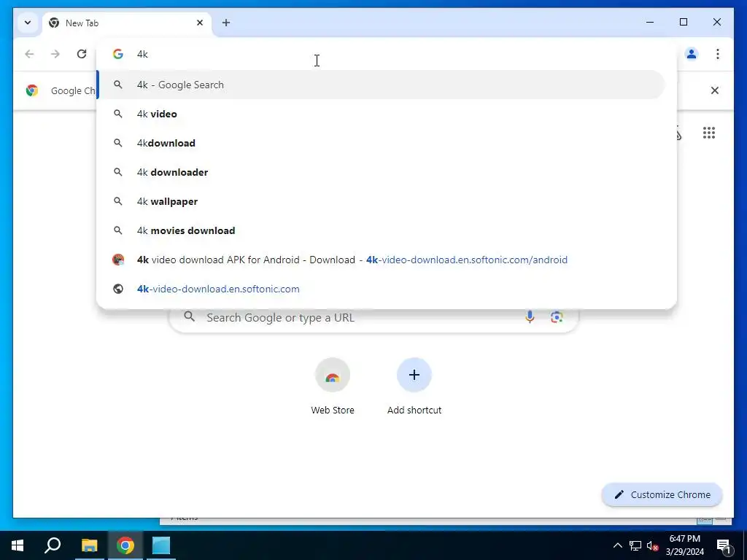Choose the '4k video' suggestion
This screenshot has width=747, height=560.
[381, 114]
